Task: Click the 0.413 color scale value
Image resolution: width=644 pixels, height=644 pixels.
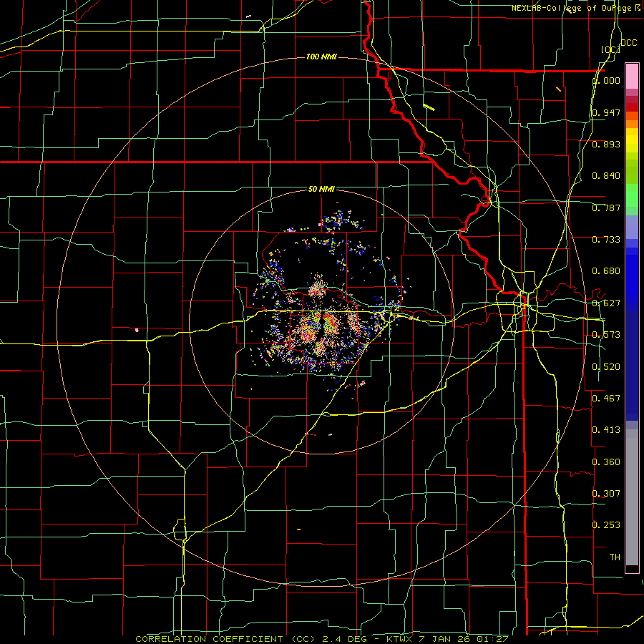Action: tap(606, 430)
